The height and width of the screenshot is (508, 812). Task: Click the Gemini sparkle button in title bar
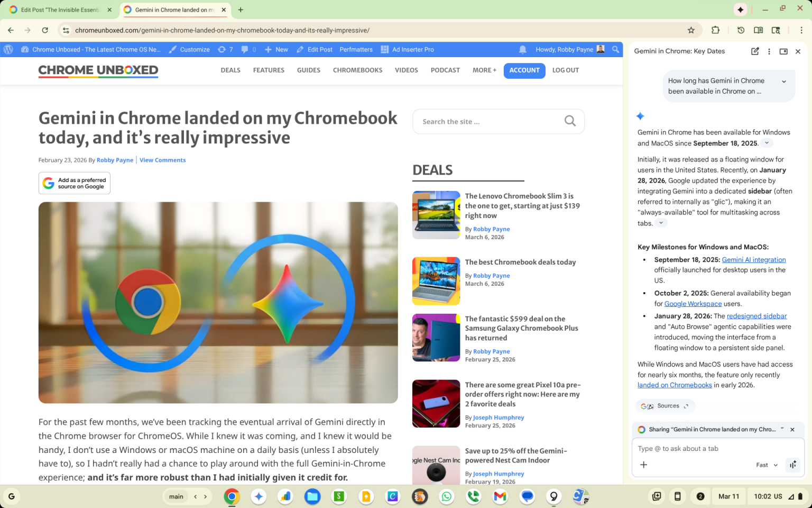click(x=741, y=10)
